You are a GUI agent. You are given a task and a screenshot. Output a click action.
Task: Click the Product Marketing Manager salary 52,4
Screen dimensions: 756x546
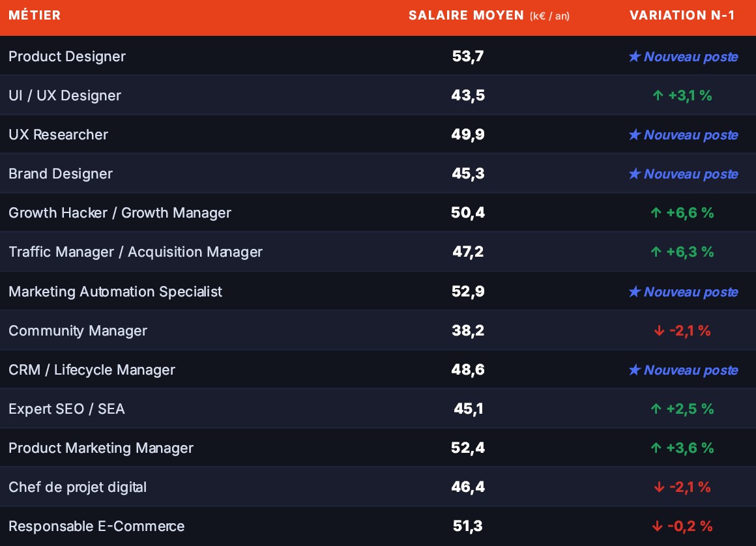tap(468, 448)
